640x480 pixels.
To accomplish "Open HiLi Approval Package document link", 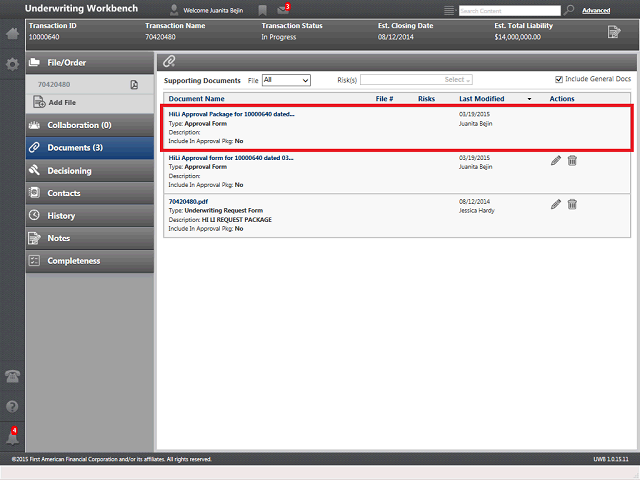I will click(231, 114).
